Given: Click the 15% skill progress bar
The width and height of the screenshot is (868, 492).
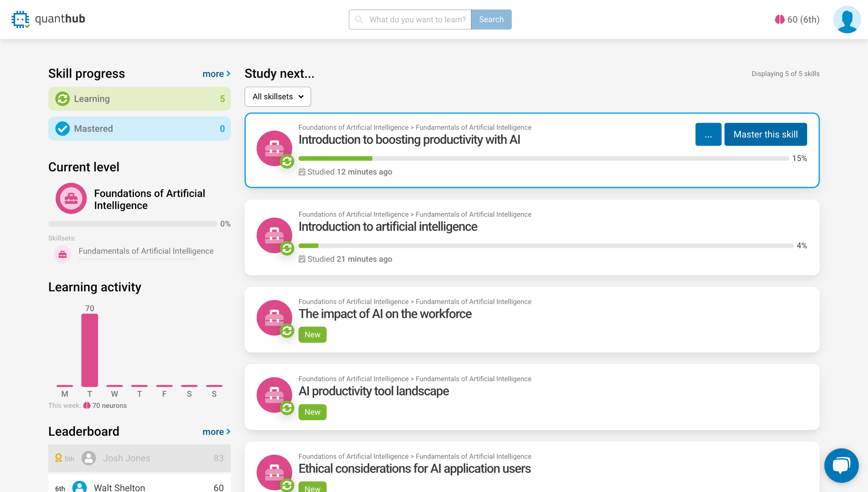Looking at the screenshot, I should click(543, 158).
